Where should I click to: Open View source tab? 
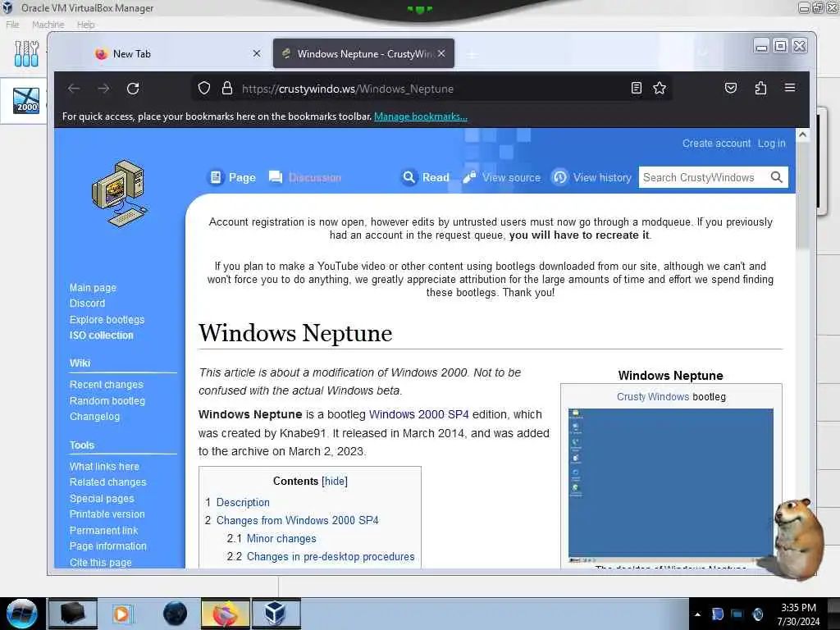pos(502,177)
